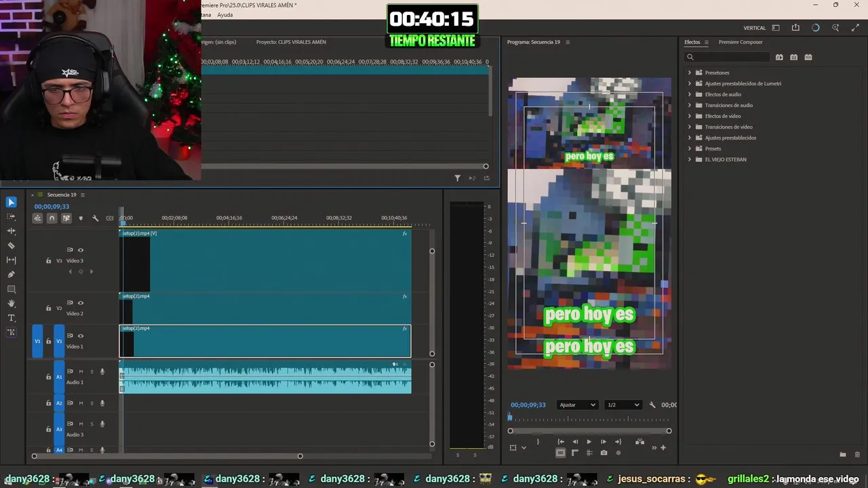Click the VERTICAL workspace label
This screenshot has height=488, width=868.
coord(755,28)
